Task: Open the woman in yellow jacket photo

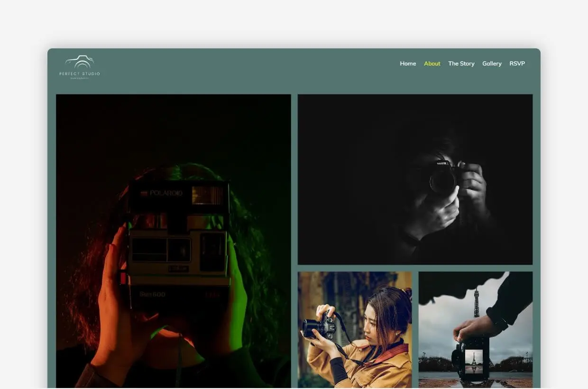Action: [355, 330]
